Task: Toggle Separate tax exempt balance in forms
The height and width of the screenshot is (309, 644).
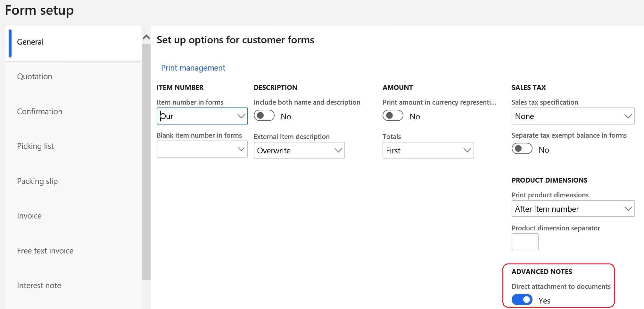Action: click(522, 149)
